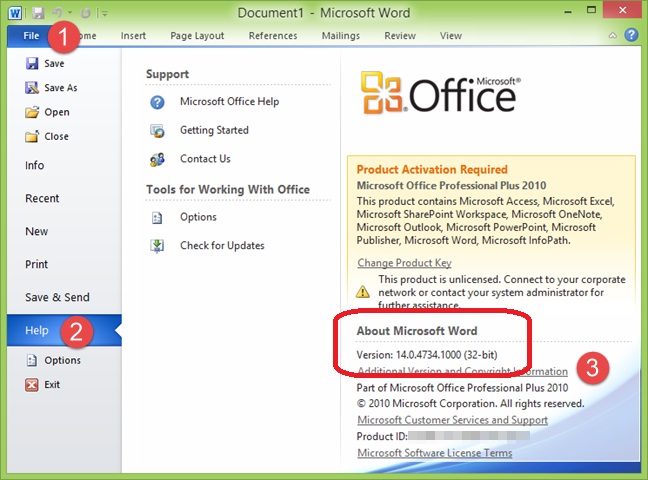Click the Save floppy disk icon in sidebar
648x480 pixels.
[x=32, y=63]
